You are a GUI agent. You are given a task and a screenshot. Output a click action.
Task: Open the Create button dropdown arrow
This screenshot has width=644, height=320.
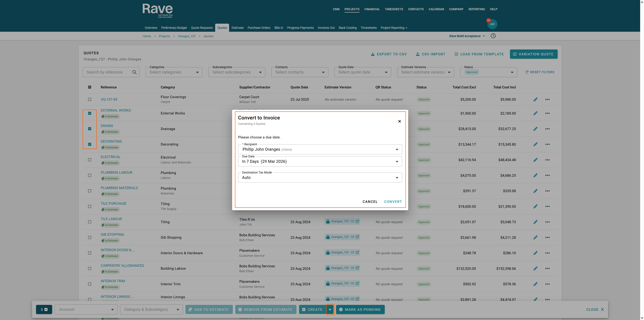(330, 309)
